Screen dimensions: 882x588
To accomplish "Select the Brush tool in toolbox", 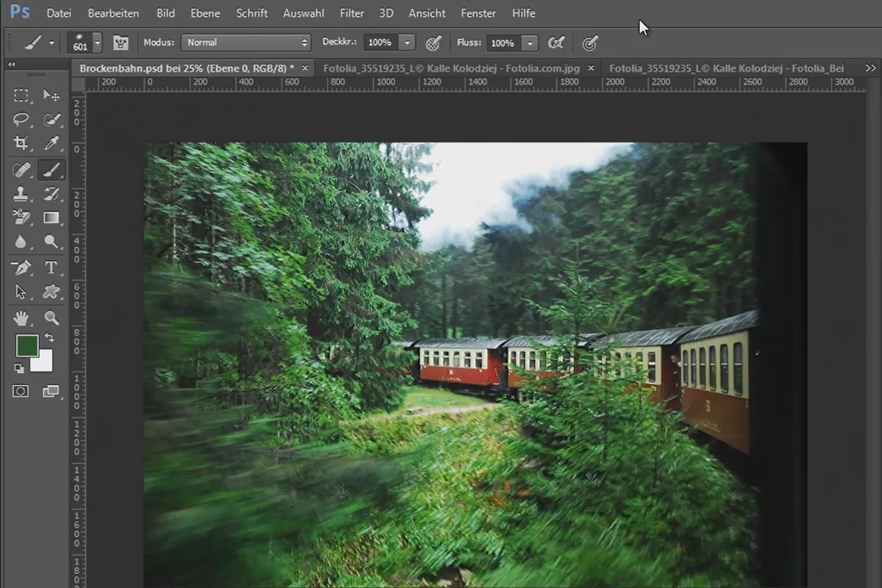I will click(51, 170).
